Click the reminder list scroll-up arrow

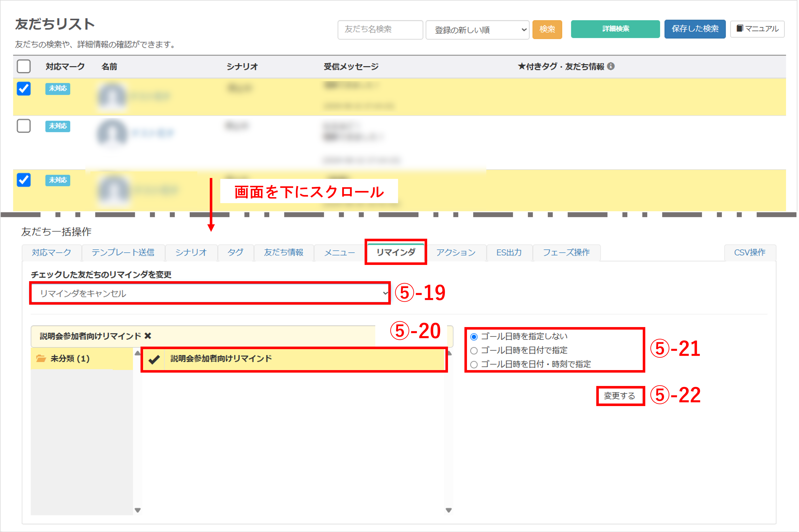449,353
